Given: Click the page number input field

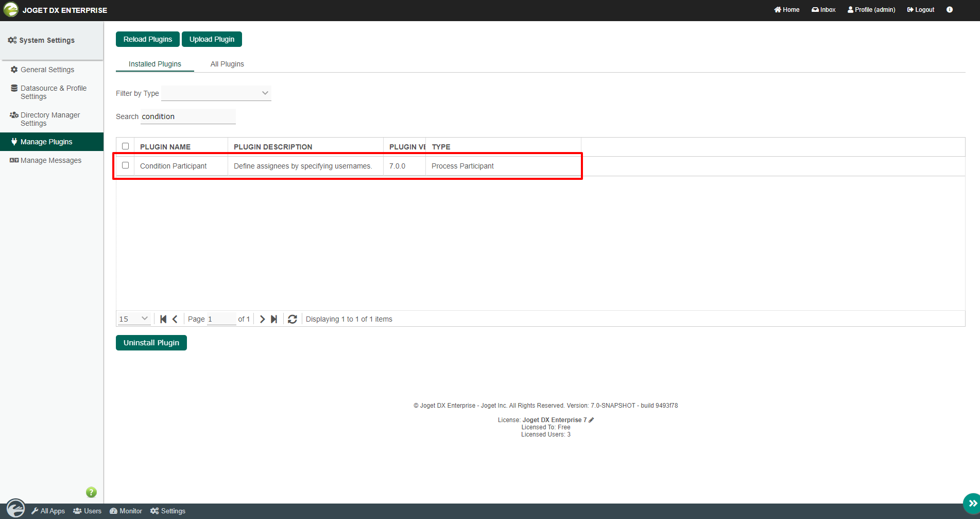Looking at the screenshot, I should [221, 319].
